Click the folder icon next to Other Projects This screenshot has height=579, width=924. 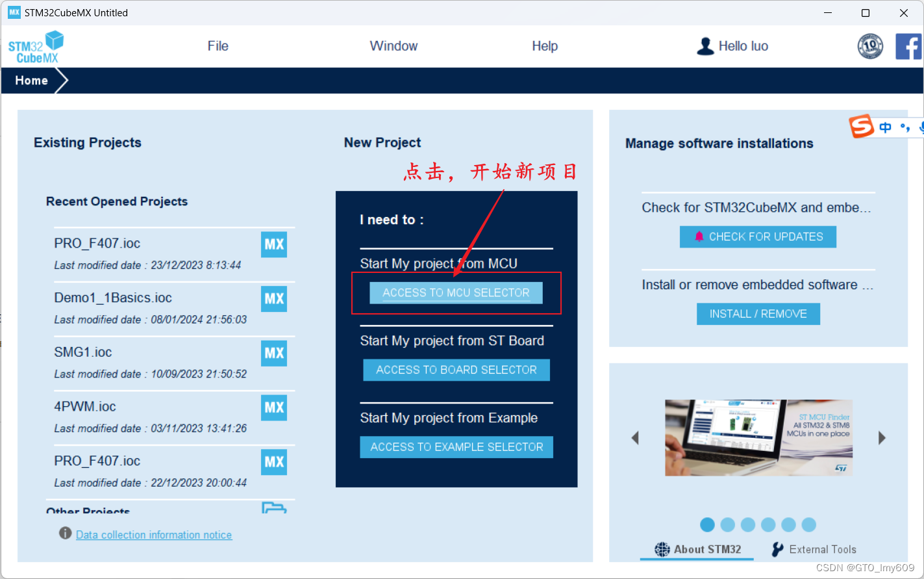point(274,508)
